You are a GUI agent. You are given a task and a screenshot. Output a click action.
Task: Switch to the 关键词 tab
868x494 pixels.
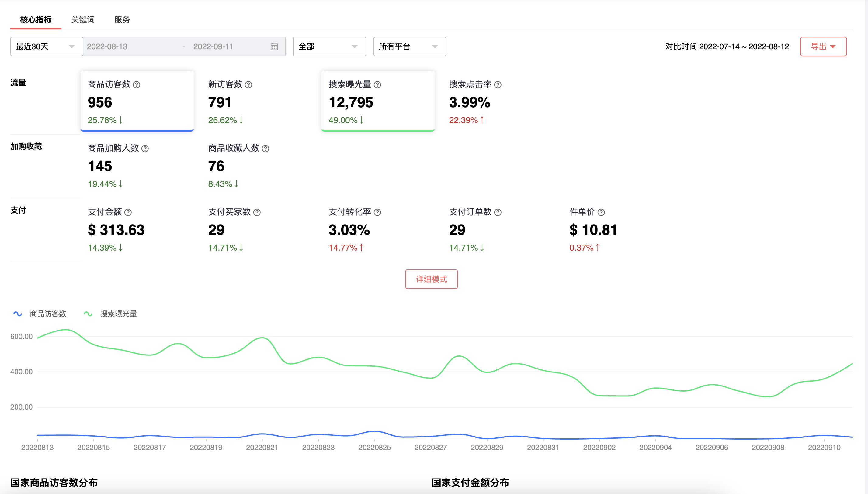pos(83,20)
